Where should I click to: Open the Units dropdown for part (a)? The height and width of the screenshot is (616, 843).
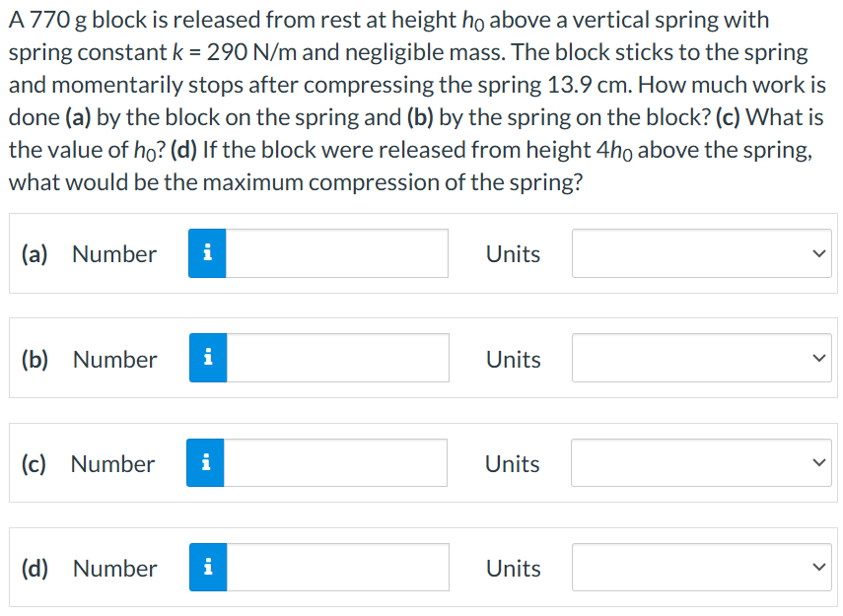click(x=701, y=253)
